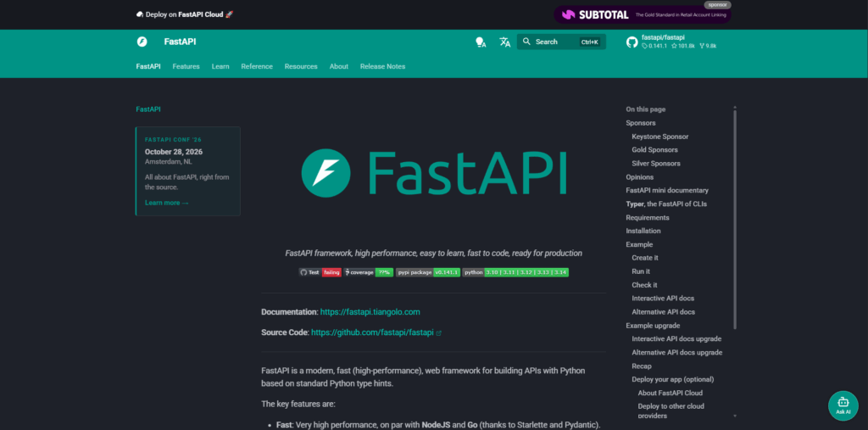Click the python versions badge
Viewport: 868px width, 430px height.
[515, 272]
